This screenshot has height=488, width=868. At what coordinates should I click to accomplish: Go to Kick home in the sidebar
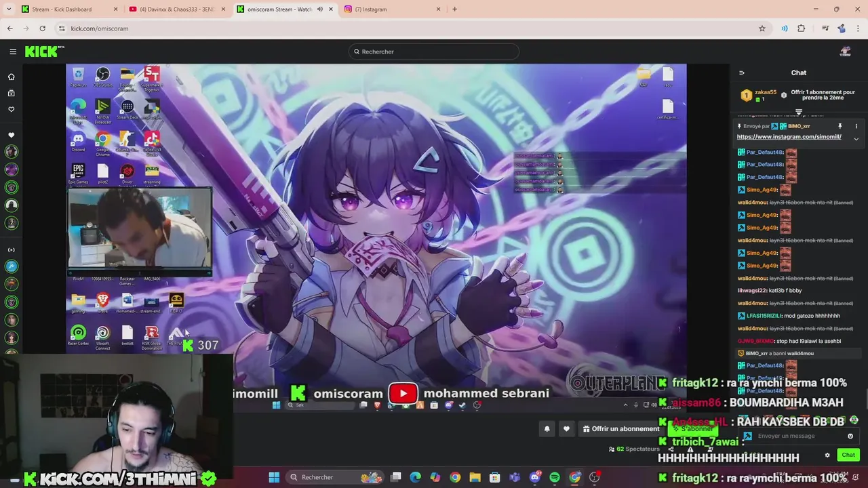(11, 77)
